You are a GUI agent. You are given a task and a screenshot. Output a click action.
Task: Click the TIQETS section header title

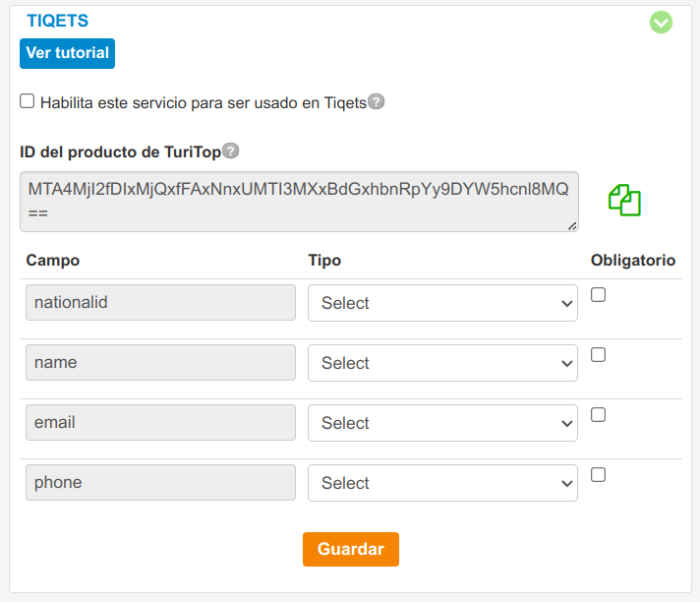(x=57, y=21)
